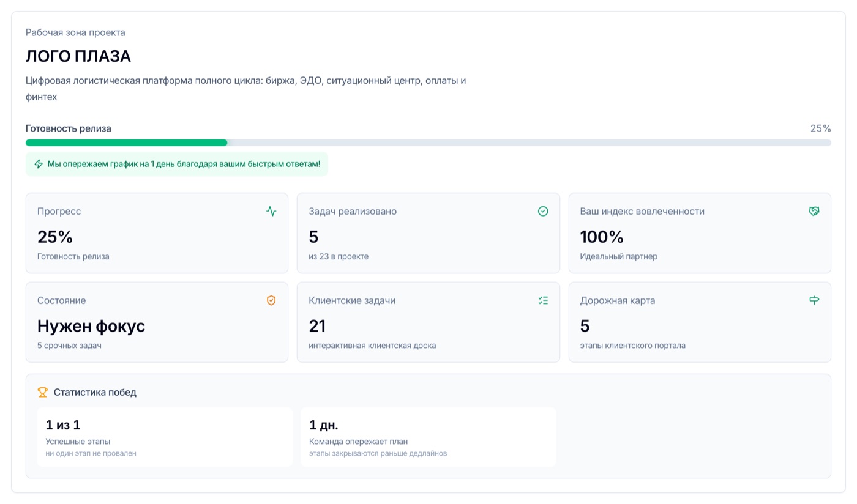Click the Готовность релиза label above the bar

[69, 128]
